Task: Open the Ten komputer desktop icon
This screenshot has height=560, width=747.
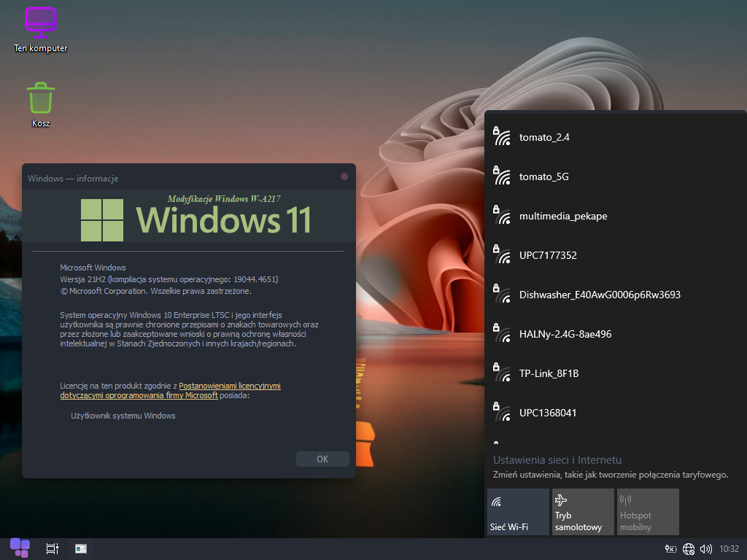Action: click(x=41, y=25)
